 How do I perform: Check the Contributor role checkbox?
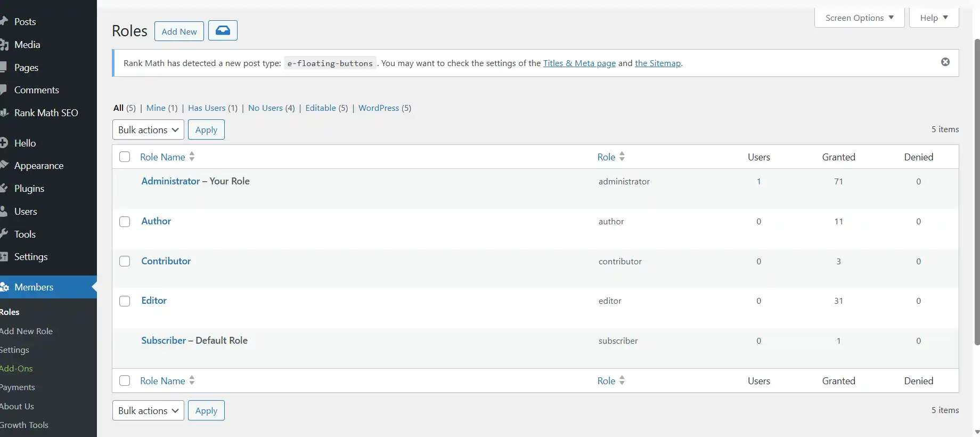pyautogui.click(x=125, y=261)
